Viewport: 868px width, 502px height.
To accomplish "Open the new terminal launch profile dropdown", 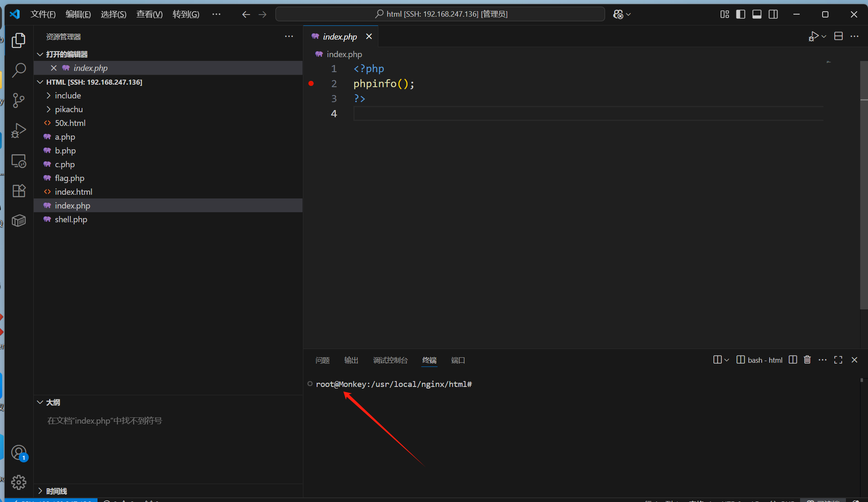I will tap(727, 360).
